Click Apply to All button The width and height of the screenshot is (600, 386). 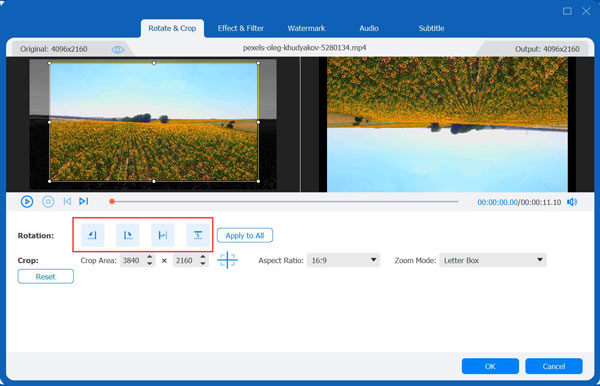[x=245, y=236]
